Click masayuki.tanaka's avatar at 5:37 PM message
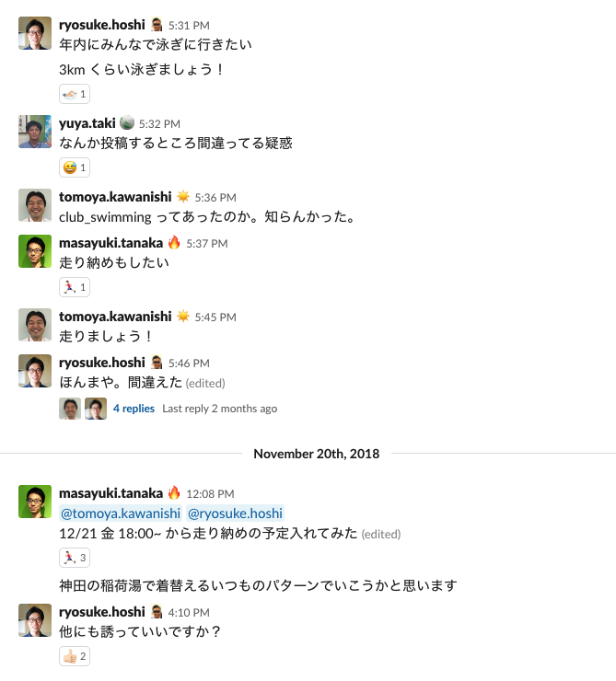This screenshot has width=616, height=681. pos(35,251)
